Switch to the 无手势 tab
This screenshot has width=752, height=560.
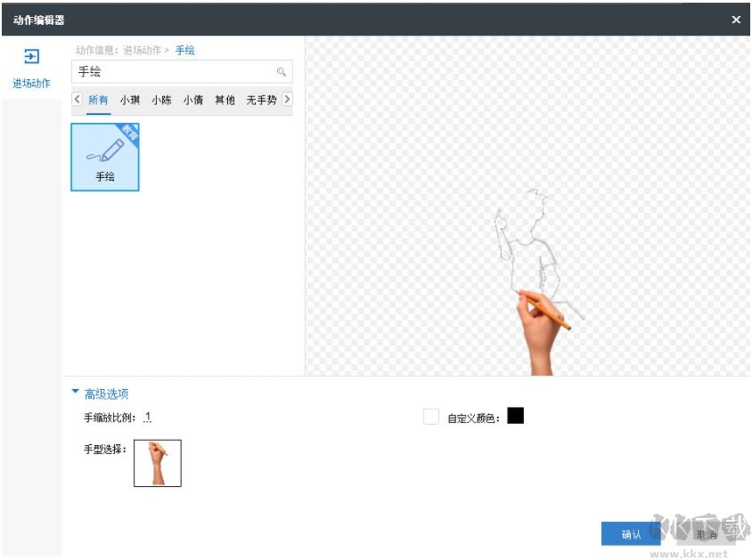pos(261,100)
